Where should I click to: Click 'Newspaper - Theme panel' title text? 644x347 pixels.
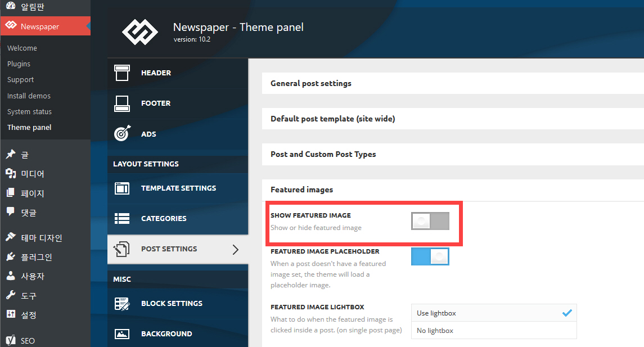point(238,27)
